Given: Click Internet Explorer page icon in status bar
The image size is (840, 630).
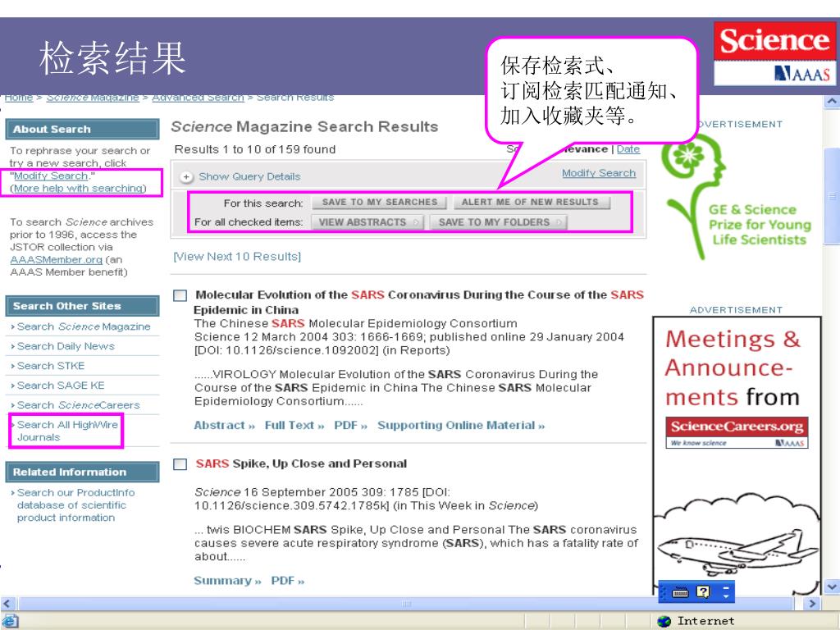Looking at the screenshot, I should tap(10, 622).
